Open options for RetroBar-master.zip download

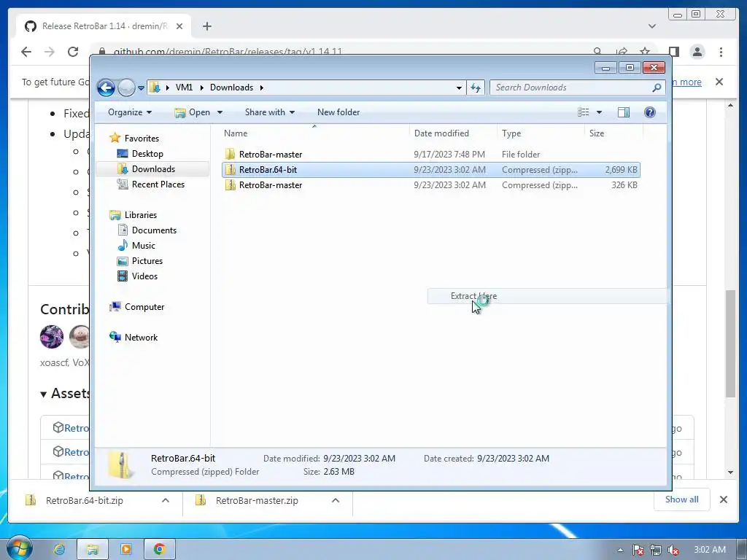pyautogui.click(x=336, y=500)
